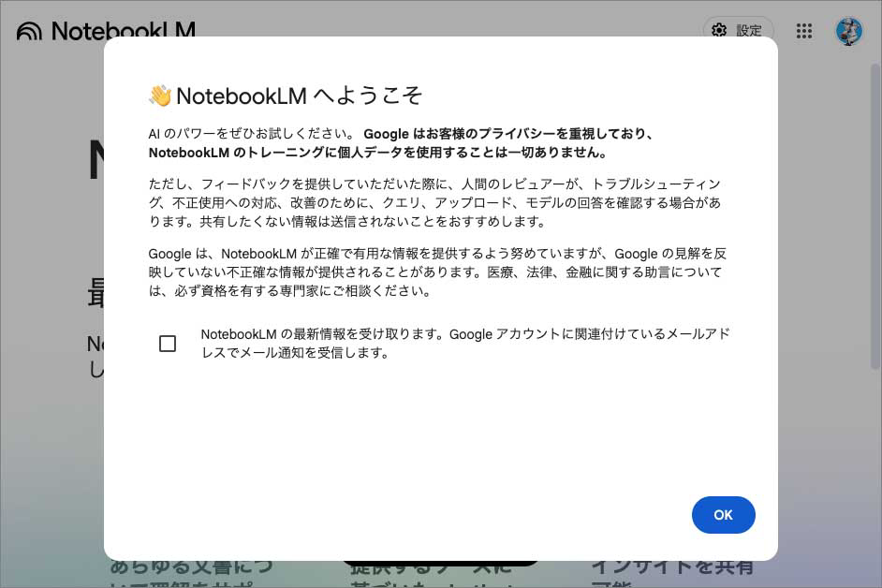Click the 'あらゆる文書' heading behind dialog
The image size is (882, 588).
(x=192, y=567)
